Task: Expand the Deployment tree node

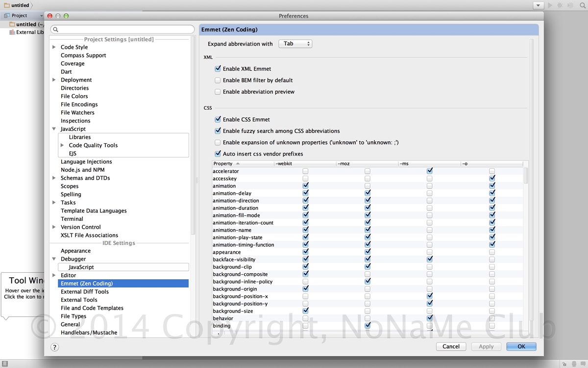Action: tap(54, 80)
